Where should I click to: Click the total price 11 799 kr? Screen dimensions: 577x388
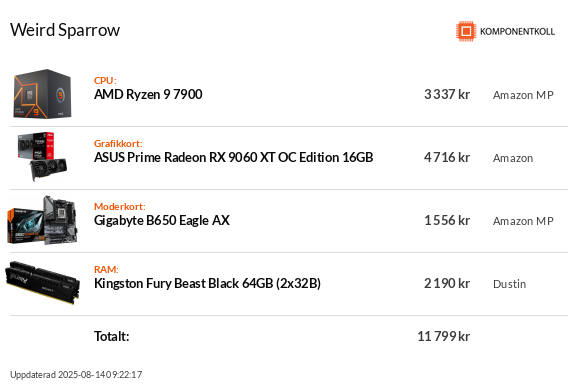(443, 336)
